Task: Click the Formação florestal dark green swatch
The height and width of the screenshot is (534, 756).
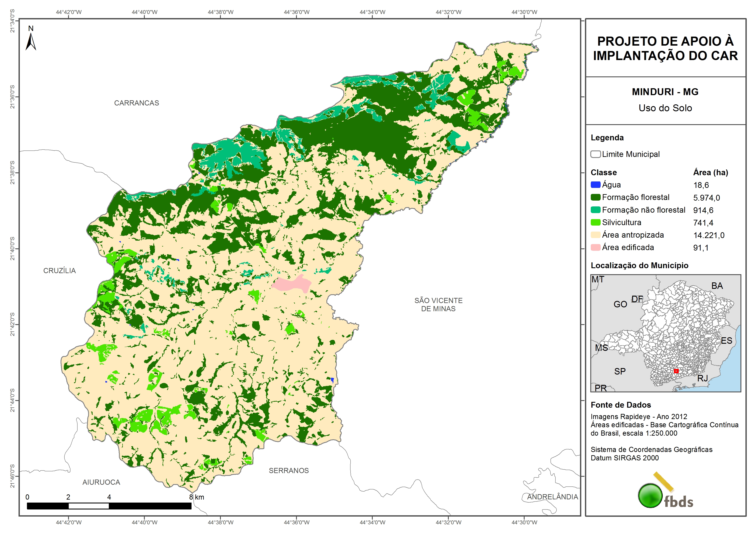Action: [x=595, y=197]
